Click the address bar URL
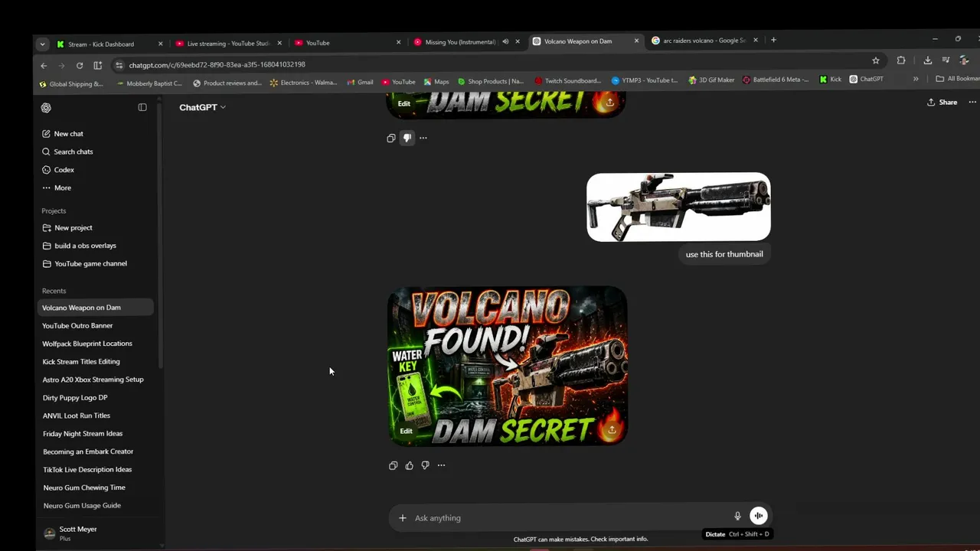 [x=217, y=65]
